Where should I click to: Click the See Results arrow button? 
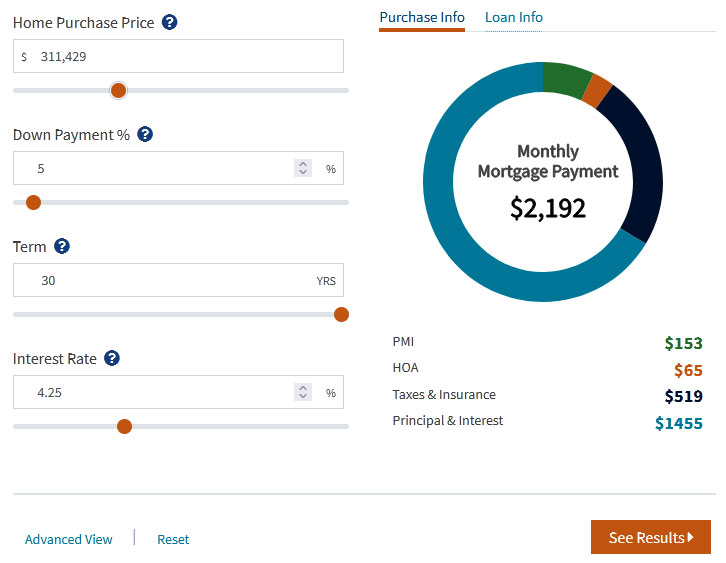pos(651,537)
